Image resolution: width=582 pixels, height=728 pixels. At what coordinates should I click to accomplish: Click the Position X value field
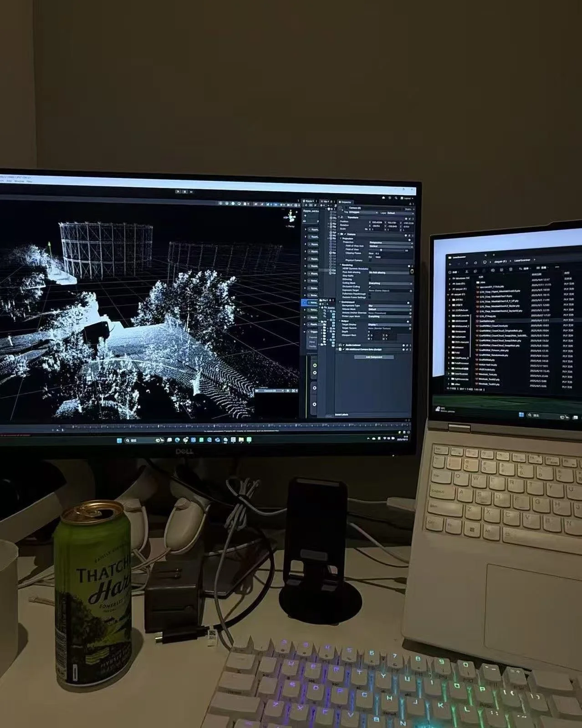point(377,222)
